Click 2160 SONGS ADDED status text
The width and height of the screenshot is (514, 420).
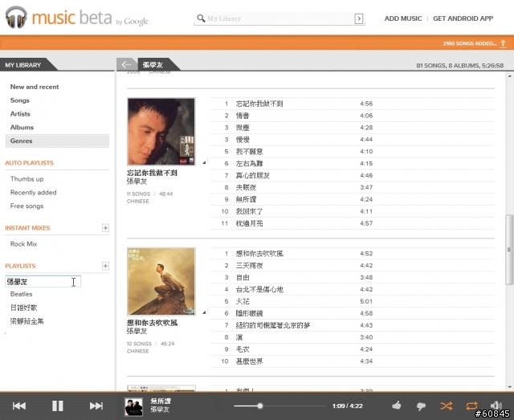pyautogui.click(x=469, y=43)
